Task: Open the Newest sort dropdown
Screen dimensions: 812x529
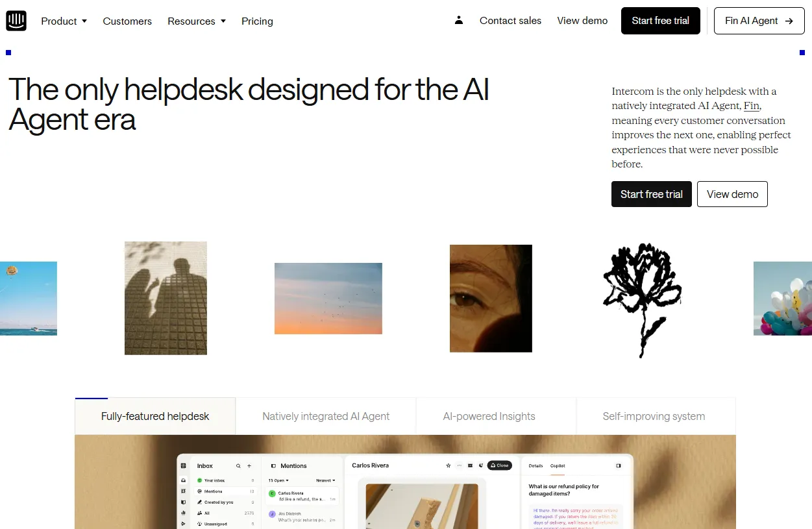Action: (326, 480)
